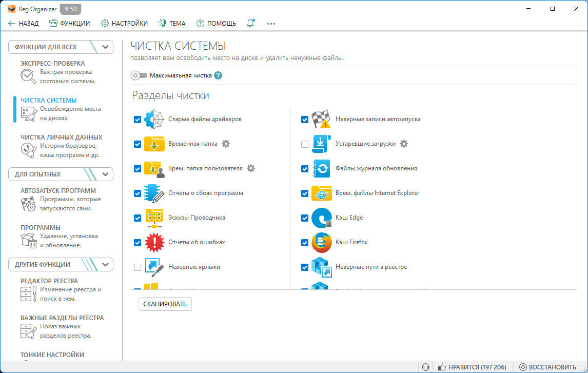Open the notifications bell icon

(x=250, y=23)
